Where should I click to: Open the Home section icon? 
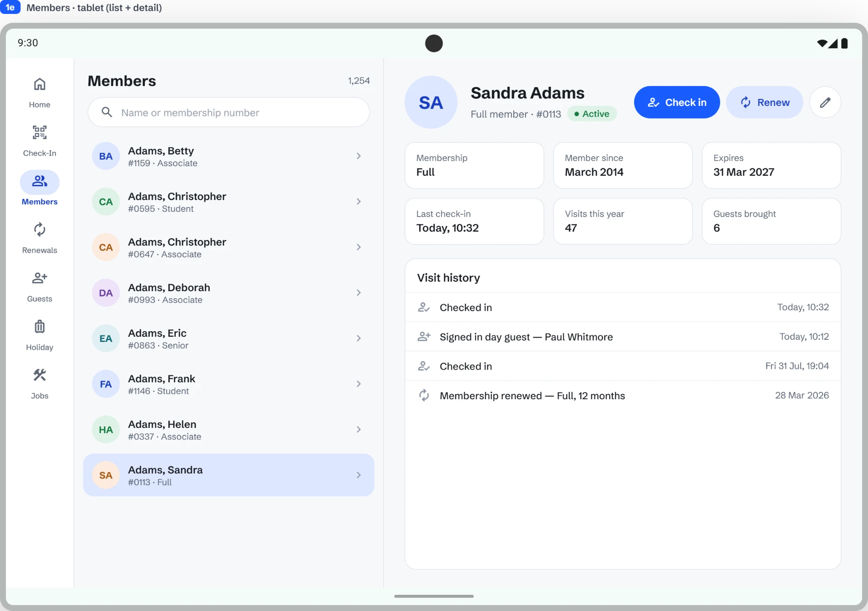click(39, 84)
